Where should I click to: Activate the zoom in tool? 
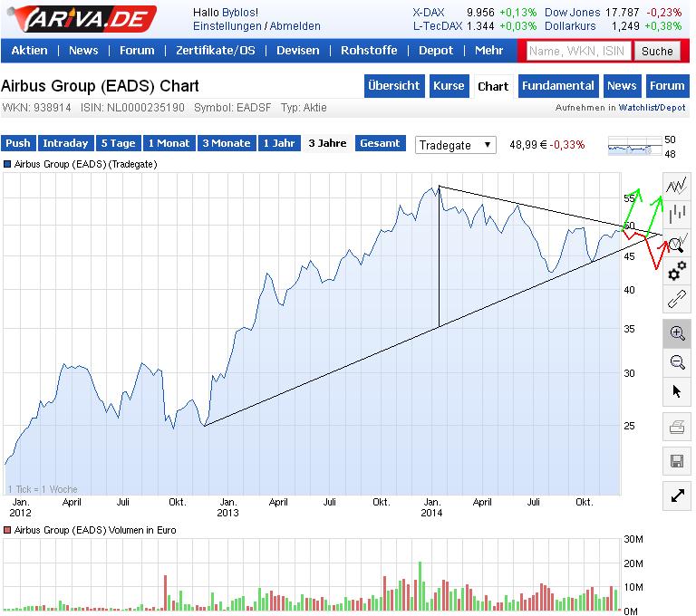[677, 333]
